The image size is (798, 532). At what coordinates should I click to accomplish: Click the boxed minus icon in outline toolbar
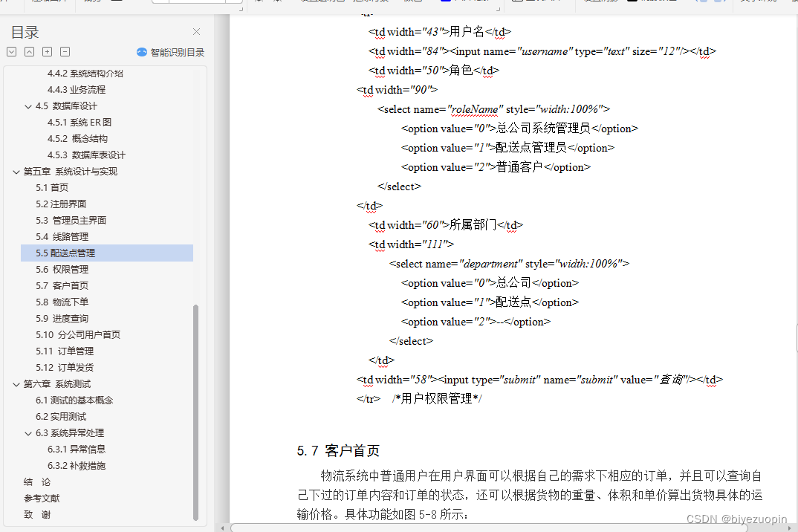tap(65, 52)
